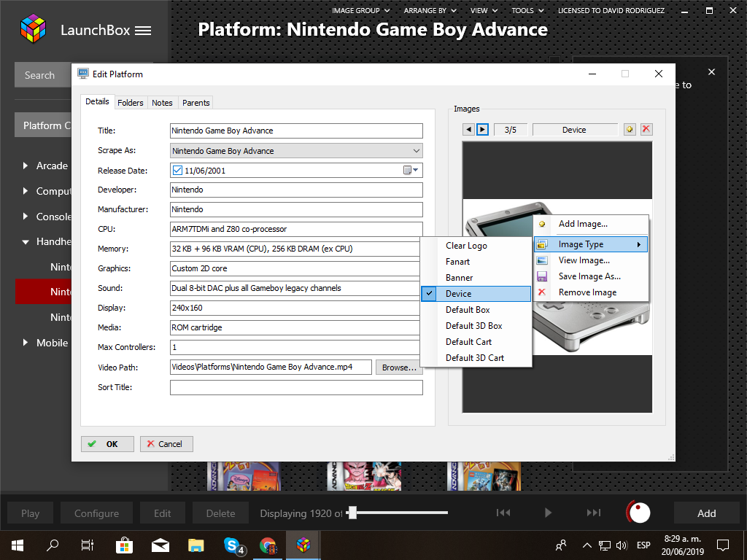Open the Windows Start menu

(x=18, y=545)
